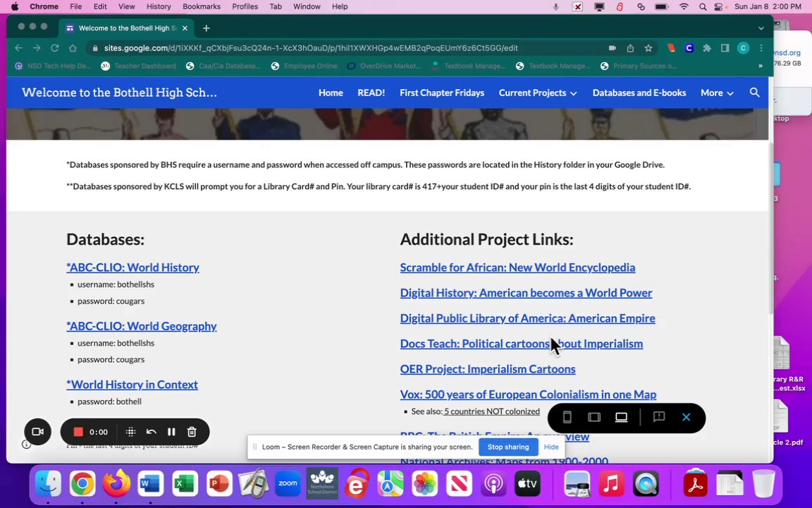Open Microsoft Excel from the Dock
Image resolution: width=812 pixels, height=508 pixels.
(x=185, y=484)
